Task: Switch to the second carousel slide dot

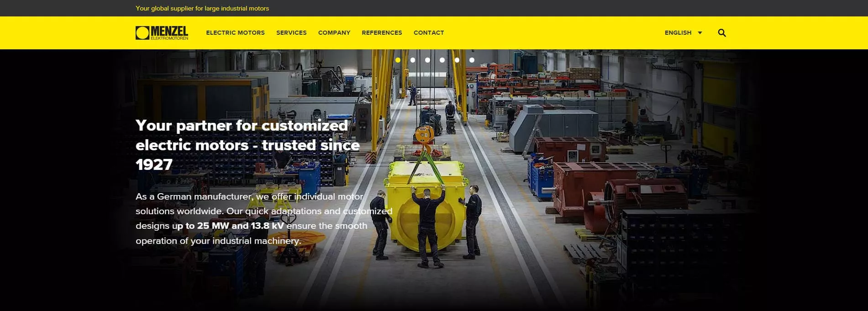Action: [413, 60]
